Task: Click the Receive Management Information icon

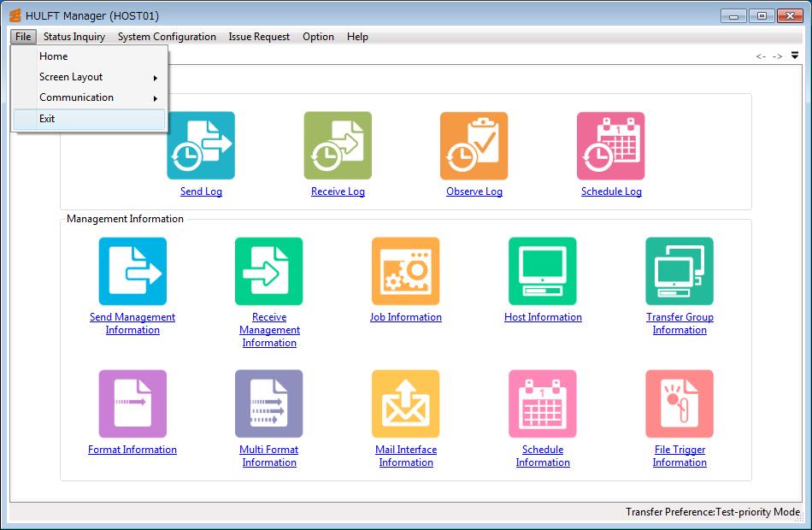Action: pyautogui.click(x=268, y=271)
